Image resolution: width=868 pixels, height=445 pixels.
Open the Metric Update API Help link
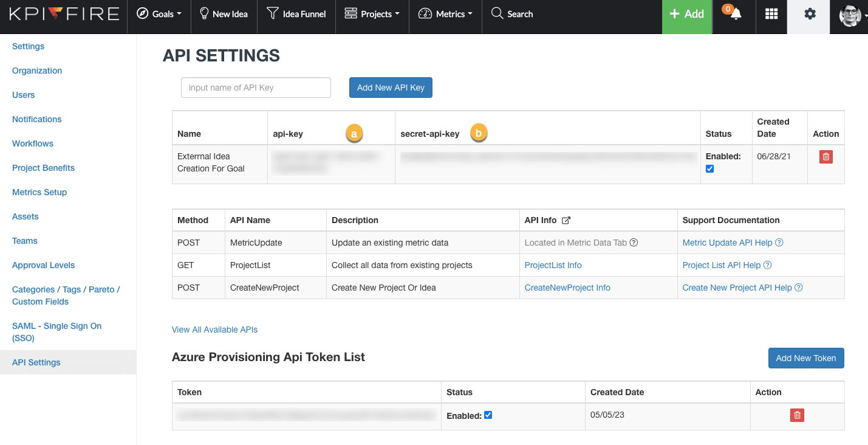point(733,243)
